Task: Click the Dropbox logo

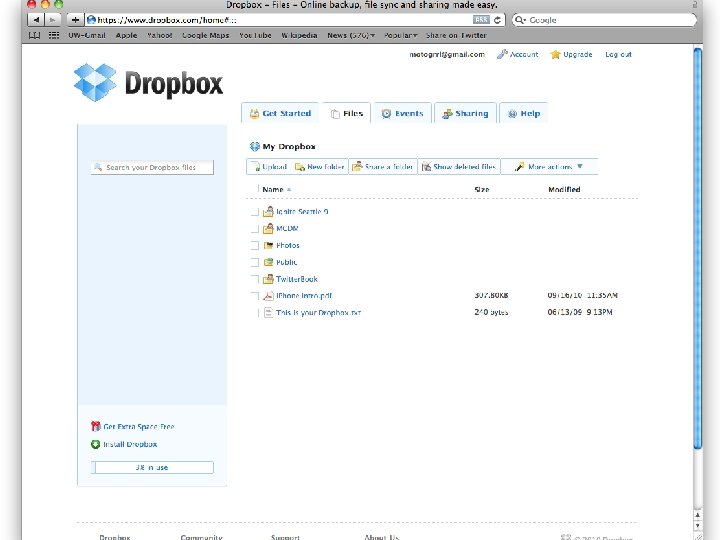Action: [148, 83]
